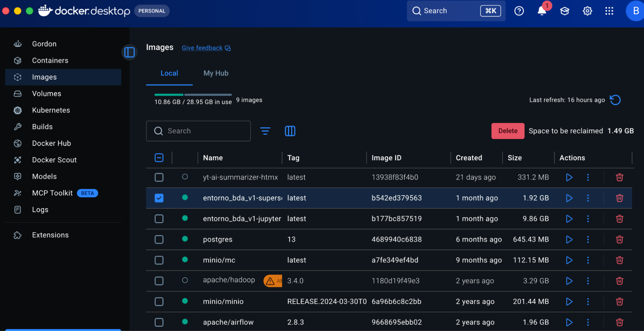Open more actions for minio/minio image
The image size is (644, 331).
coord(588,302)
